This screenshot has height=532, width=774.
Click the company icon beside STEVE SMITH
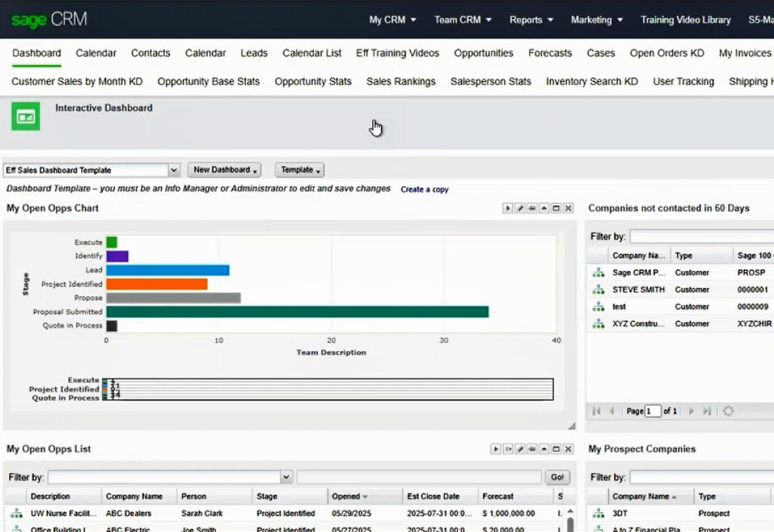[x=599, y=290]
